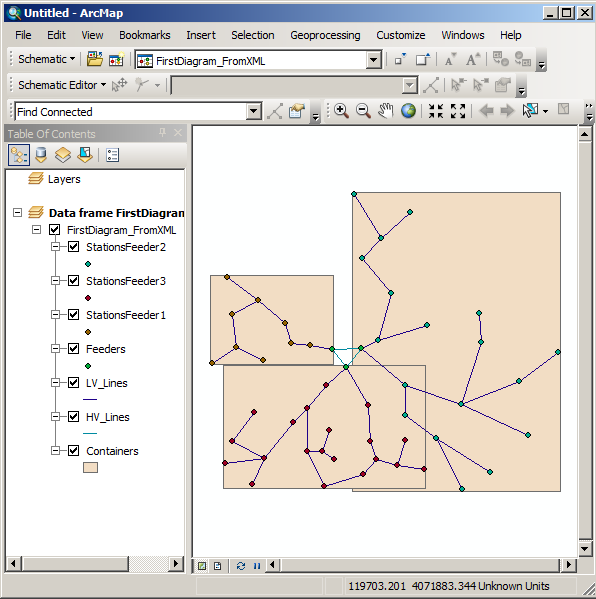Open the layout task dropdown list
The height and width of the screenshot is (599, 596).
pos(410,86)
